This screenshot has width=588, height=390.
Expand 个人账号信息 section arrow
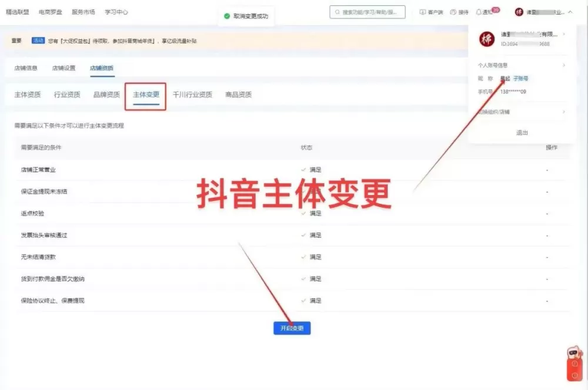(x=564, y=65)
